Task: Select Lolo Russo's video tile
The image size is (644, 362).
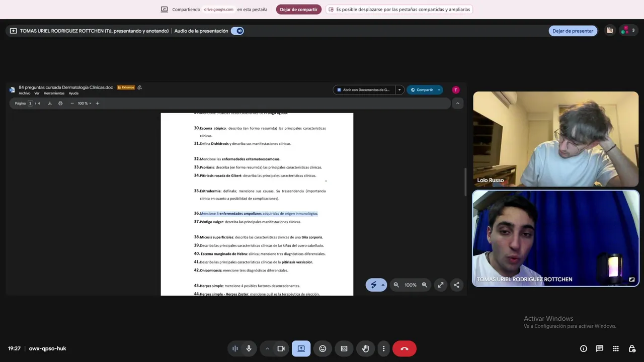Action: point(555,139)
